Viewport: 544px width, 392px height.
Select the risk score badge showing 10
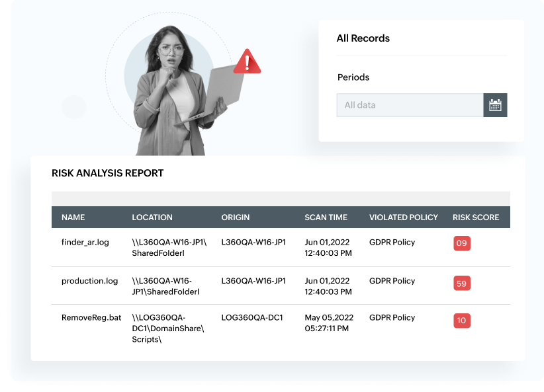(461, 321)
